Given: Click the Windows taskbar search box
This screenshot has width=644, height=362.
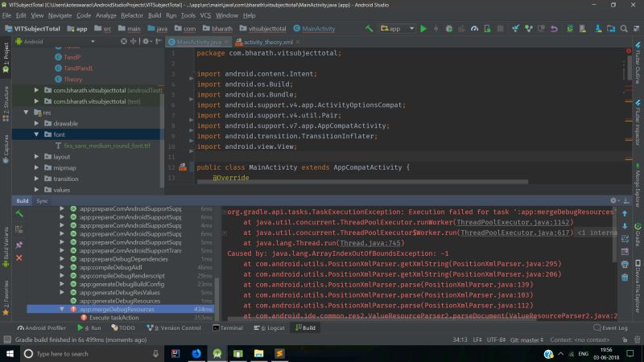Looking at the screenshot, I should [x=92, y=353].
